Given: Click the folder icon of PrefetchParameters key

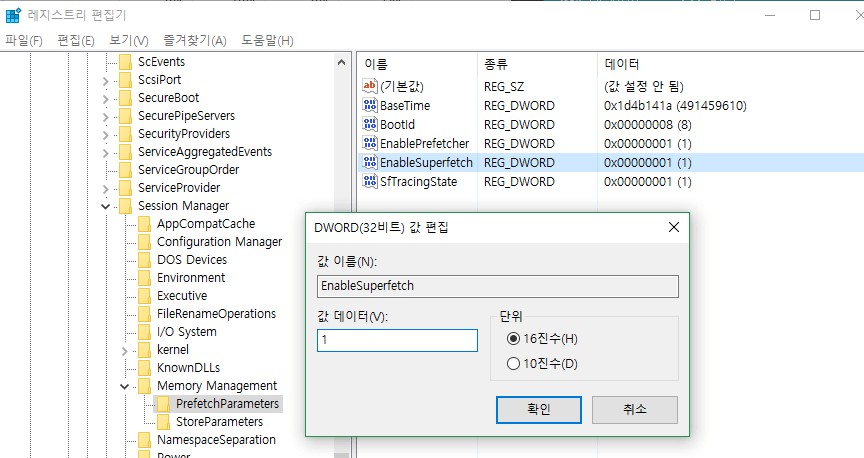Looking at the screenshot, I should point(164,404).
